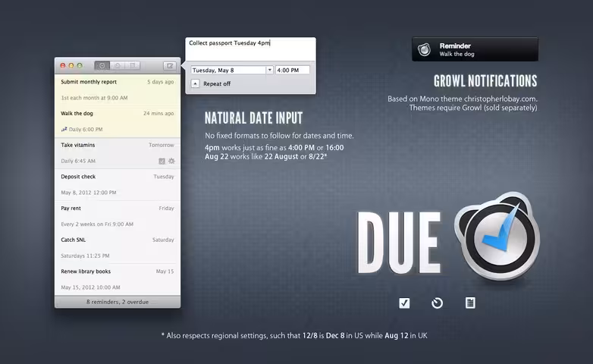Click the timer icon below Due logo
The image size is (593, 364).
point(437,303)
